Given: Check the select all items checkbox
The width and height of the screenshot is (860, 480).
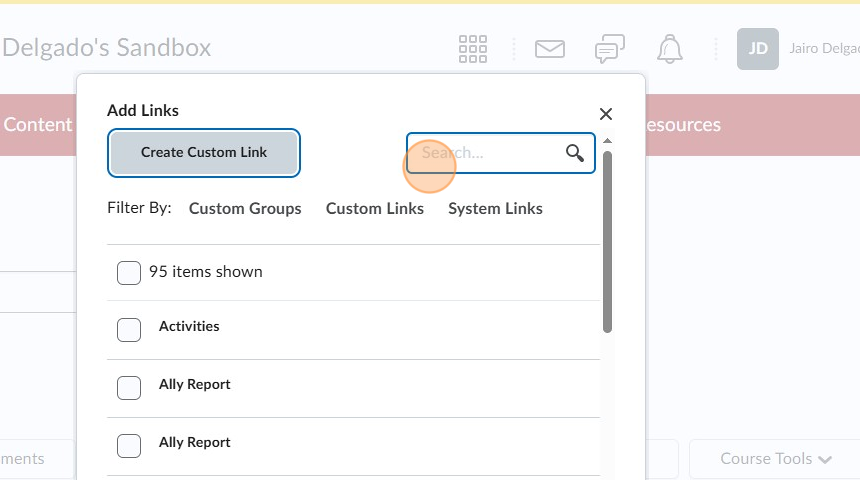Looking at the screenshot, I should (129, 272).
